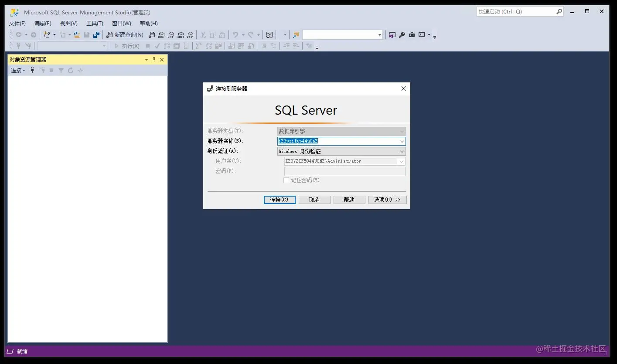617x364 pixels.
Task: Open the 连接 dropdown in Object Explorer
Action: point(18,70)
